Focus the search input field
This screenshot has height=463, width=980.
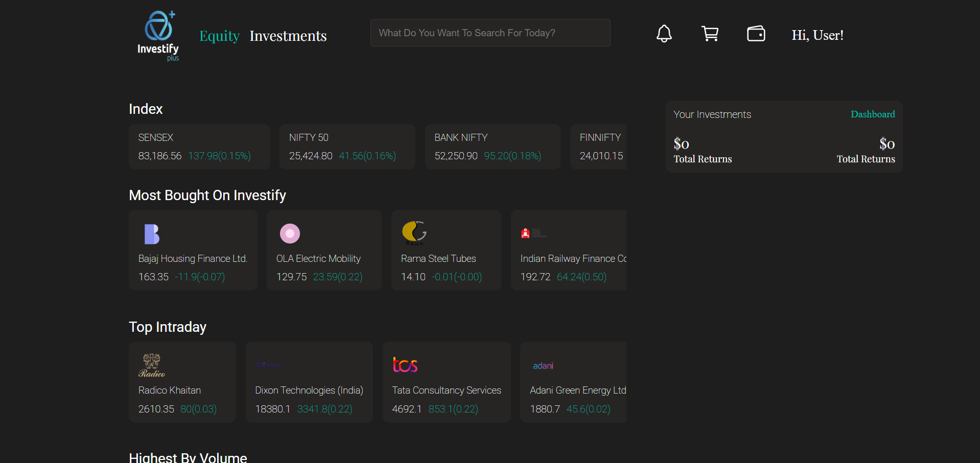(x=490, y=33)
